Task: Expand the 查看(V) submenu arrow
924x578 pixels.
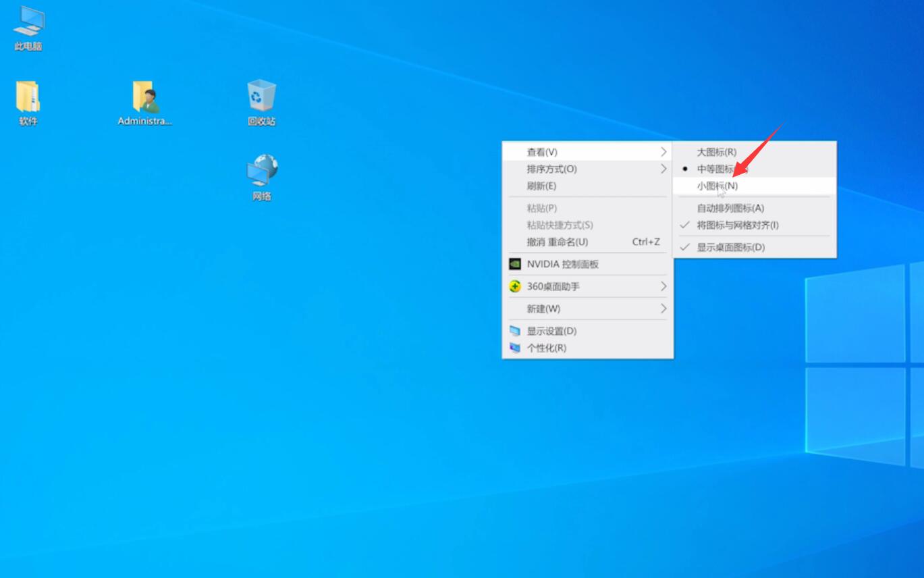Action: [x=663, y=152]
